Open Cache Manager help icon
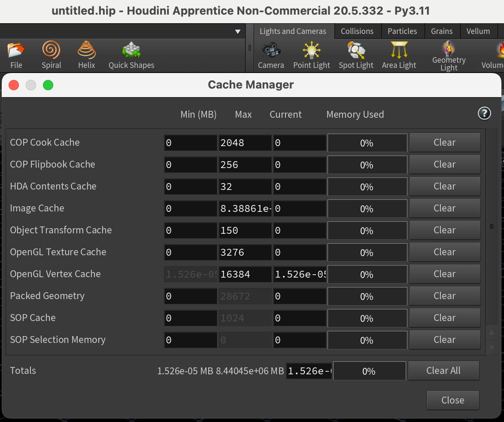This screenshot has width=504, height=422. [484, 113]
